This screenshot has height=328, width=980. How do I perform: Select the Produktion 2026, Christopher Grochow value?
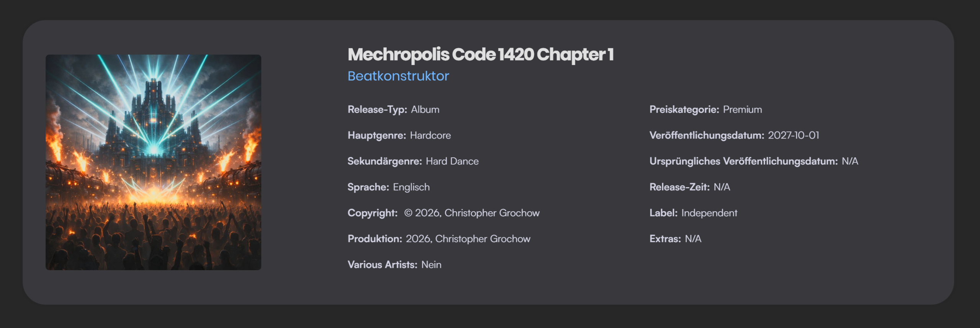pyautogui.click(x=468, y=239)
